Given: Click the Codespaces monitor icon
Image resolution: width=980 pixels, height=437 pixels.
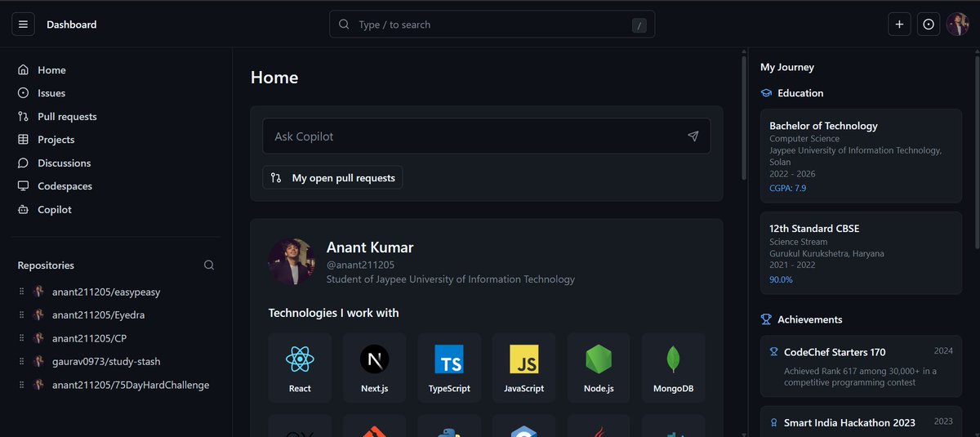Looking at the screenshot, I should pyautogui.click(x=23, y=186).
